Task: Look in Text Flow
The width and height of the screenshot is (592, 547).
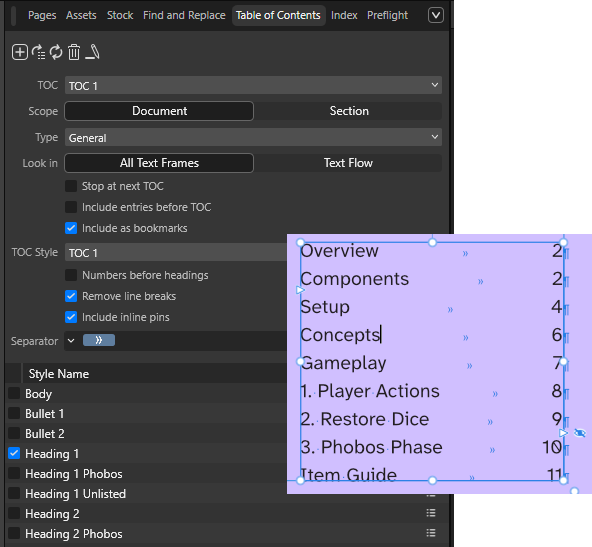Action: [x=348, y=163]
